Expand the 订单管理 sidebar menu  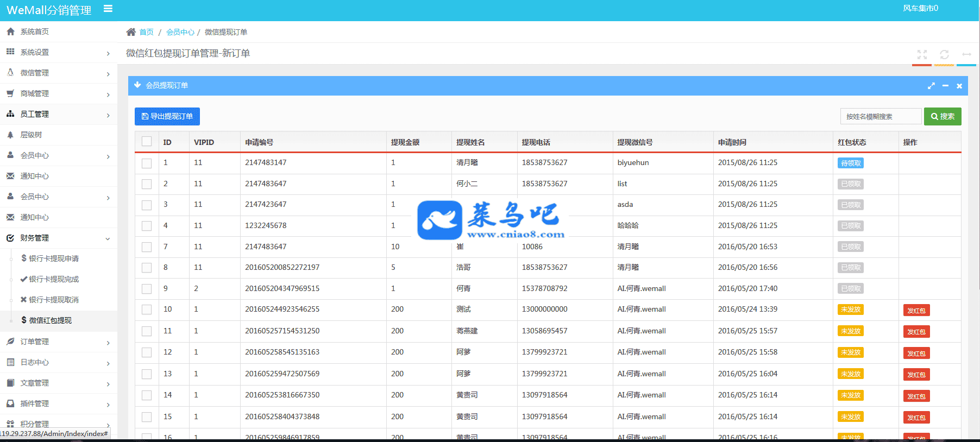(59, 342)
